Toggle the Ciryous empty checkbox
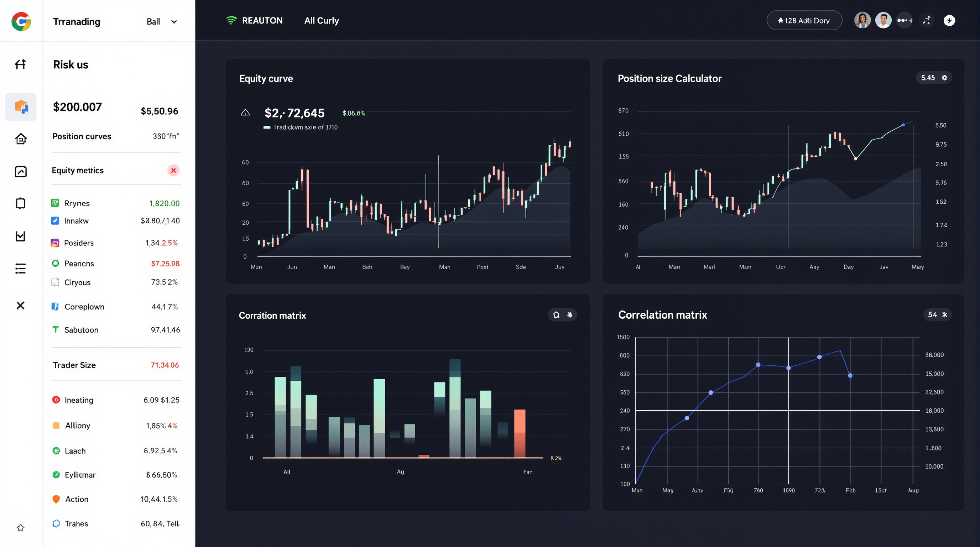 coord(55,282)
